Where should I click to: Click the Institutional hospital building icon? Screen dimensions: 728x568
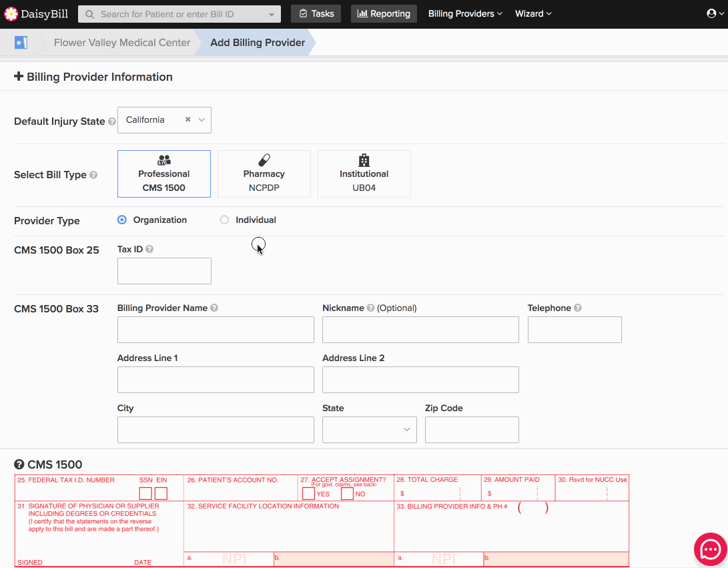tap(364, 160)
